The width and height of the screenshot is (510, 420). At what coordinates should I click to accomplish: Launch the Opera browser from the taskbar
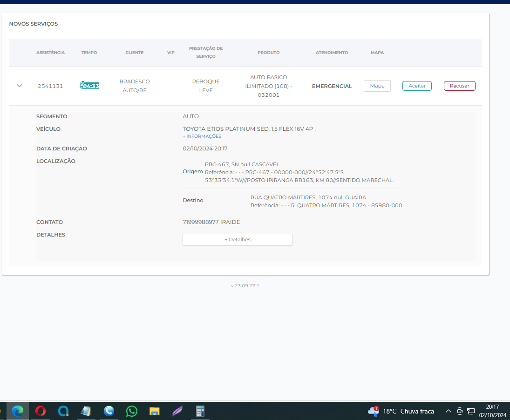click(41, 411)
